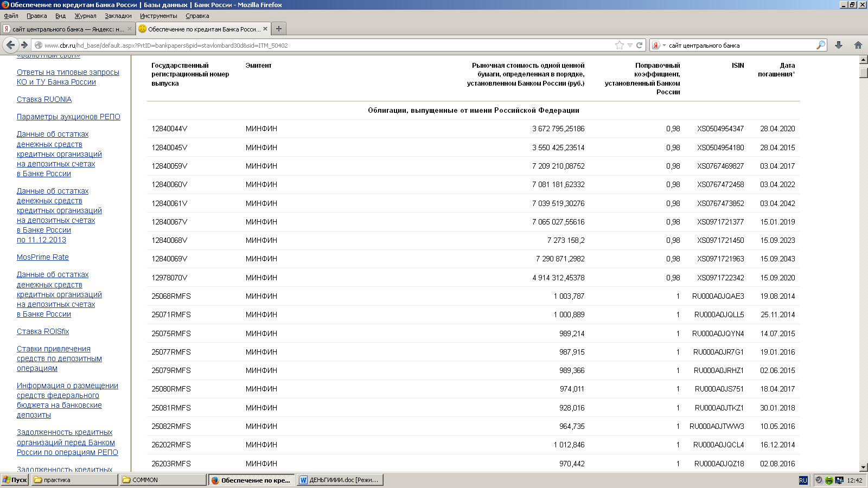
Task: Open the new tab plus button
Action: 279,29
